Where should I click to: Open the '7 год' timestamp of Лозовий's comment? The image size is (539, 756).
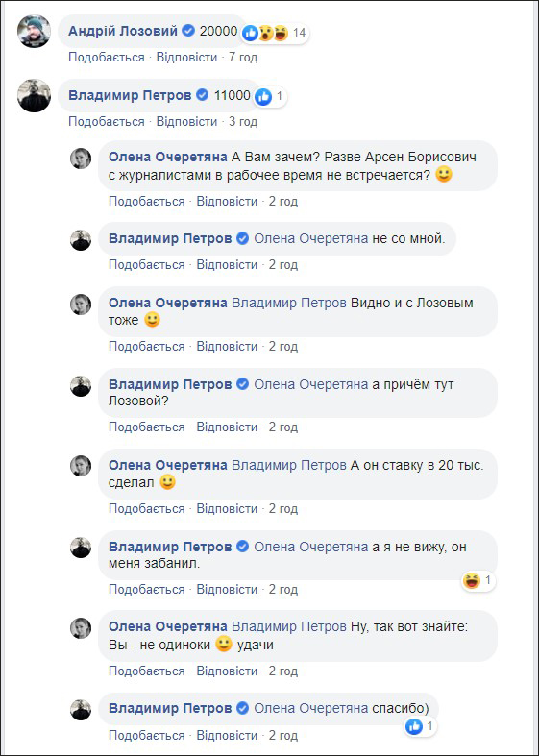click(243, 58)
